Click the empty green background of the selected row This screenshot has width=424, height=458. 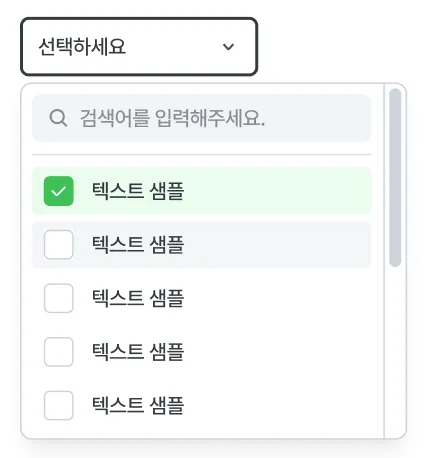click(x=277, y=191)
